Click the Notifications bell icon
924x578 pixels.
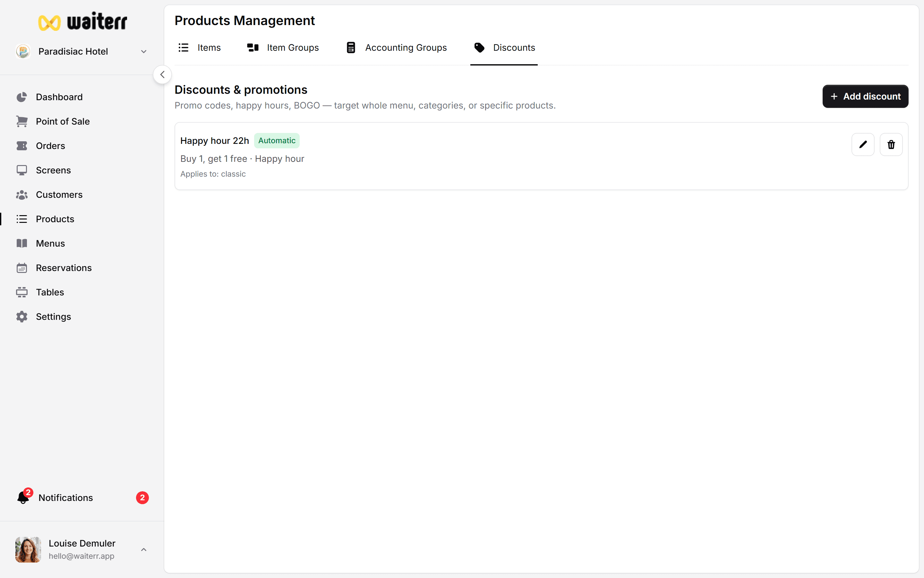pyautogui.click(x=24, y=497)
